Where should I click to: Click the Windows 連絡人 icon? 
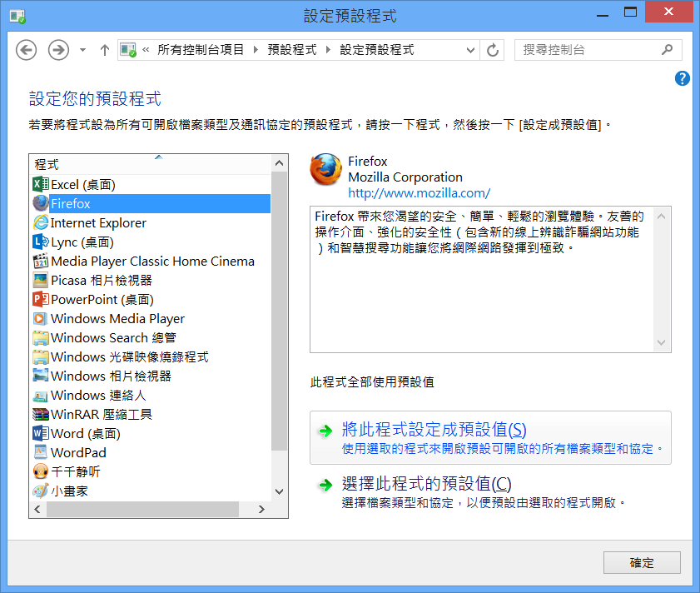pos(41,396)
